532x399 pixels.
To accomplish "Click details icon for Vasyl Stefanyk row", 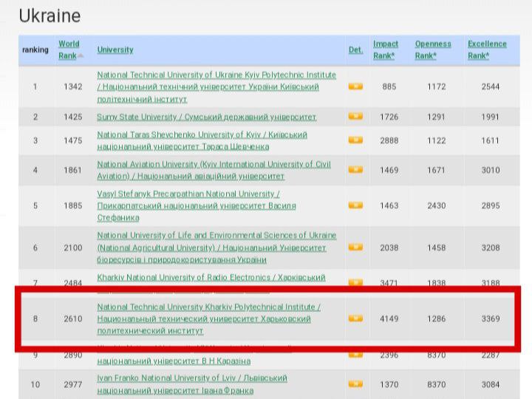I will (355, 205).
